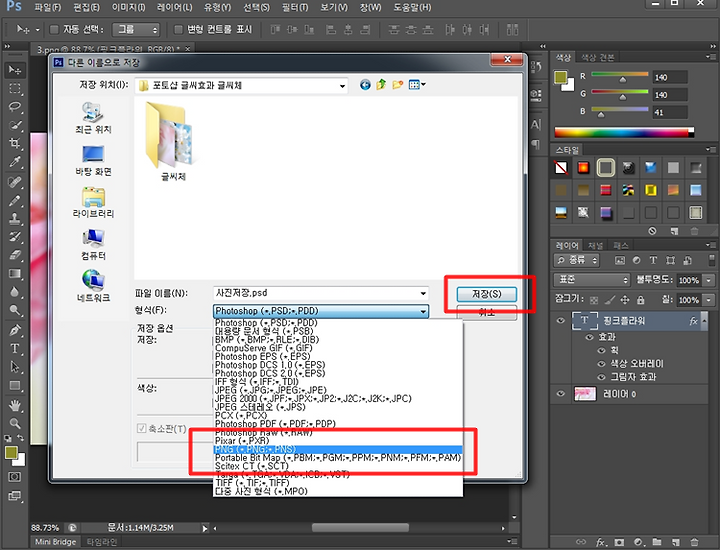
Task: Open 라이브러리 location shortcut
Action: click(x=93, y=202)
